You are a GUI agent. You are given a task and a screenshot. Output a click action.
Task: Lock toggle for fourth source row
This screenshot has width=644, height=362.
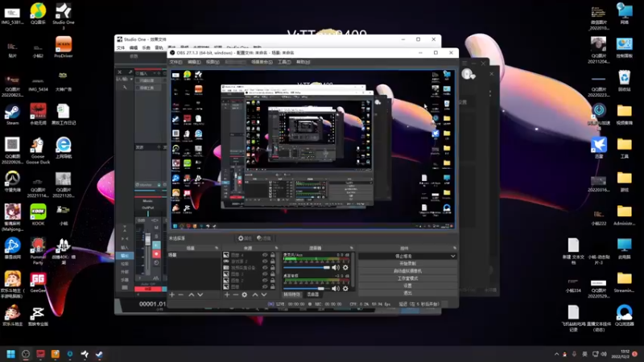point(273,274)
